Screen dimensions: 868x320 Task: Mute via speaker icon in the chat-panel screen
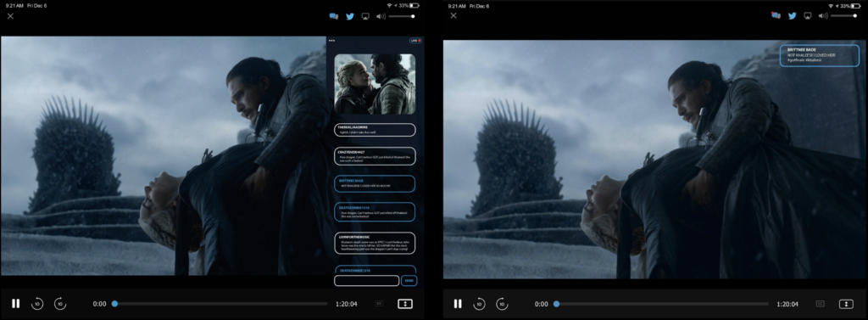point(381,17)
